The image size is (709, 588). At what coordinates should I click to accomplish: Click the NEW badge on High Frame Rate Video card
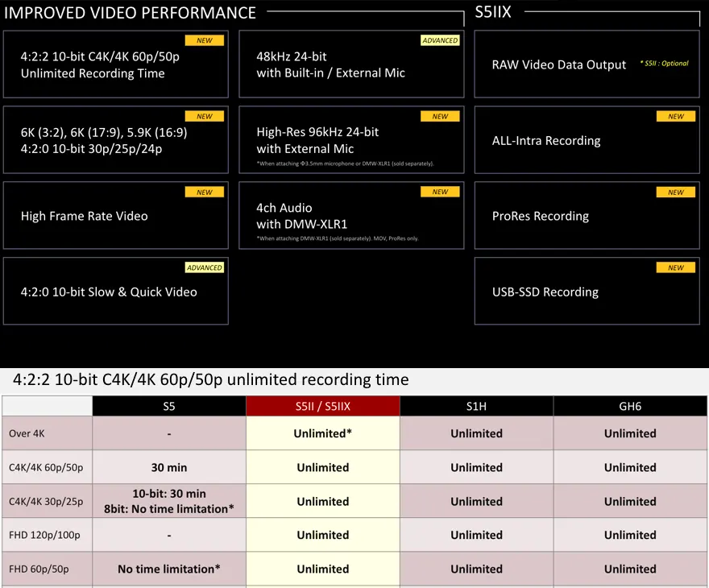(x=205, y=192)
